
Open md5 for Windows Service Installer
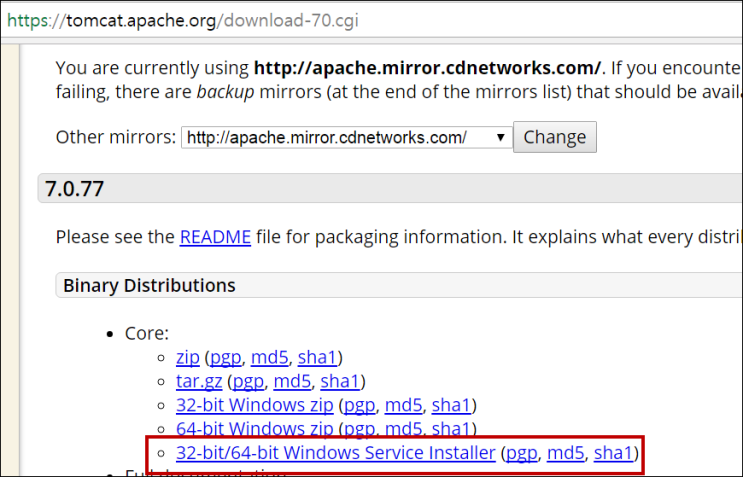click(x=566, y=453)
